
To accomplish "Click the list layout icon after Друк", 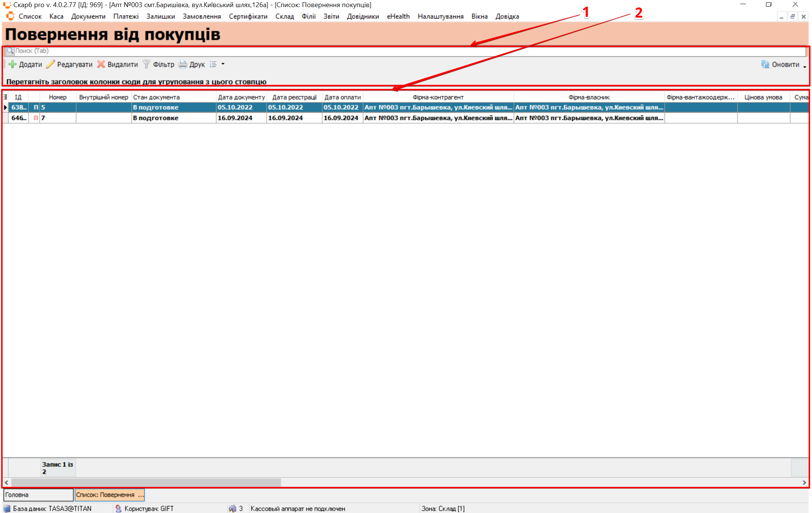I will (213, 64).
